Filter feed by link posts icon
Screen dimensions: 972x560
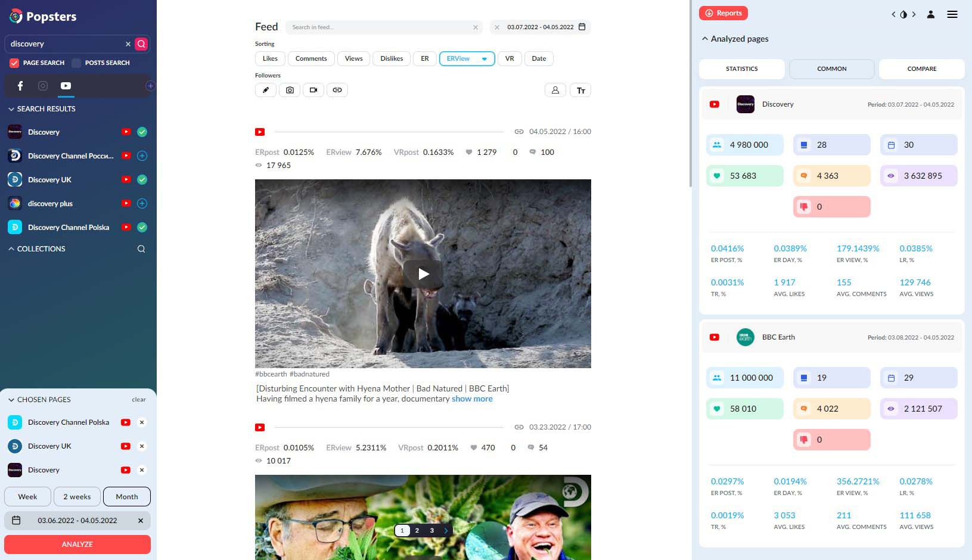(337, 90)
